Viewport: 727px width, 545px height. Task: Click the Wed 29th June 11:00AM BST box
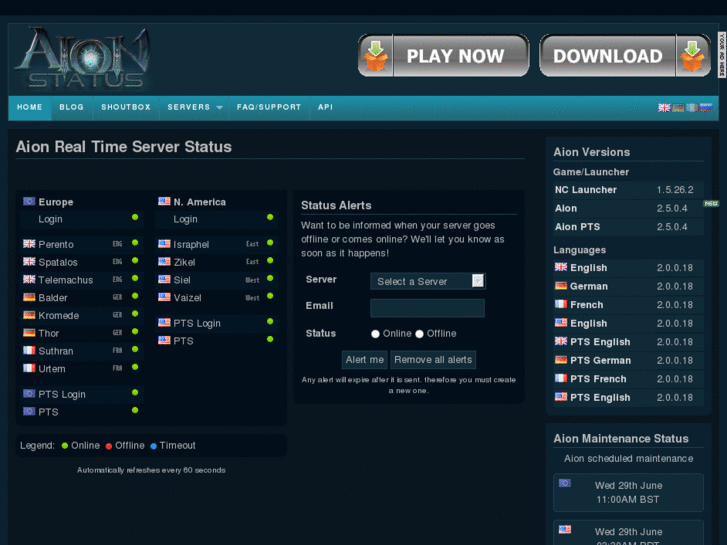click(628, 492)
